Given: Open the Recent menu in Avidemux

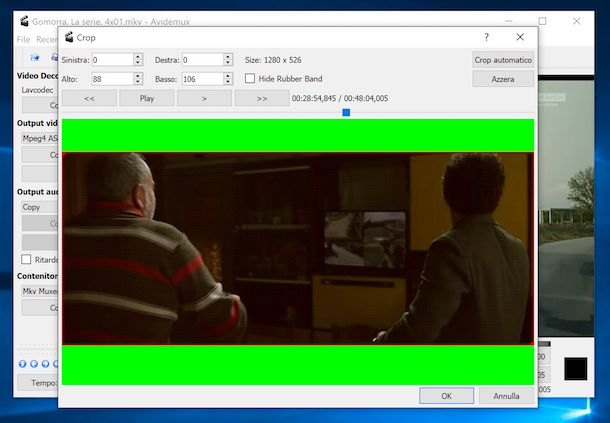Looking at the screenshot, I should (47, 39).
